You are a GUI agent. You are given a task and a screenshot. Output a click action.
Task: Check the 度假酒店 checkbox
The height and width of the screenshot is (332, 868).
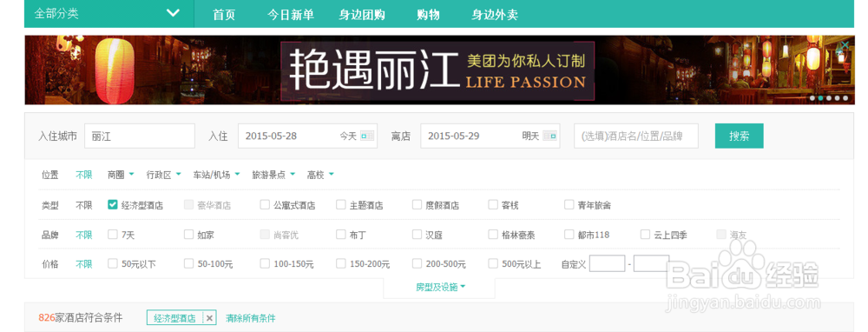point(417,204)
